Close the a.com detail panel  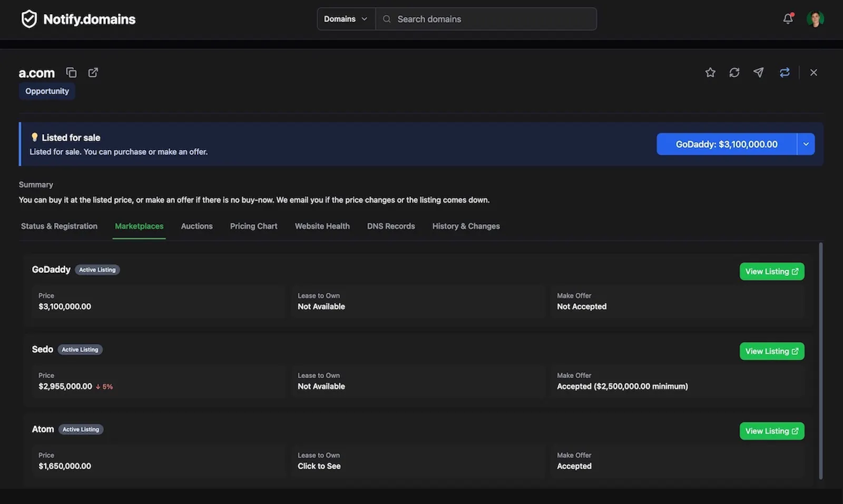coord(813,73)
